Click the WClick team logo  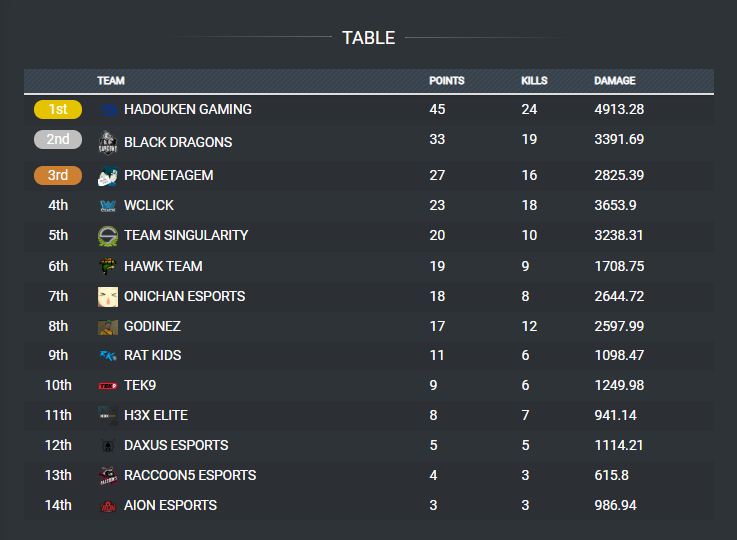[x=108, y=206]
